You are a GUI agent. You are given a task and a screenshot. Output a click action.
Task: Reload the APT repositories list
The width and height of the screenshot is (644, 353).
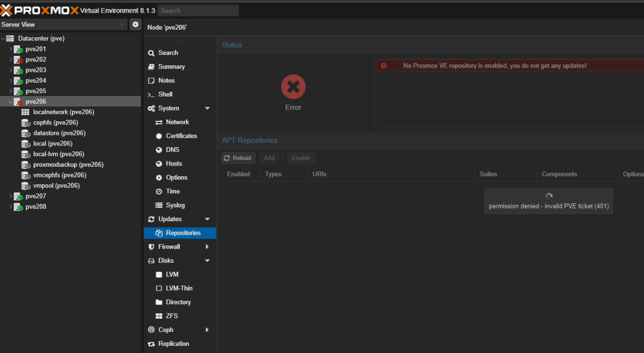pos(238,158)
